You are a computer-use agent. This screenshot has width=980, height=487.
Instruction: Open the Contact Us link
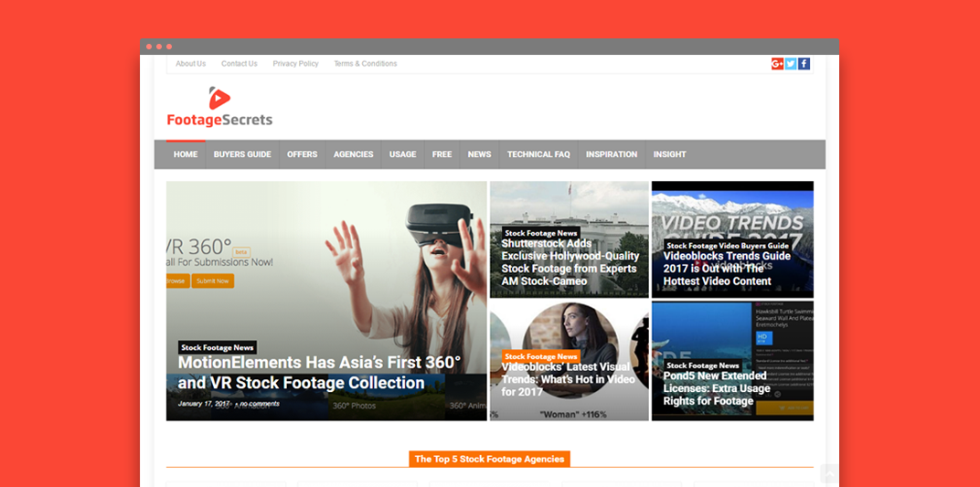(x=240, y=64)
